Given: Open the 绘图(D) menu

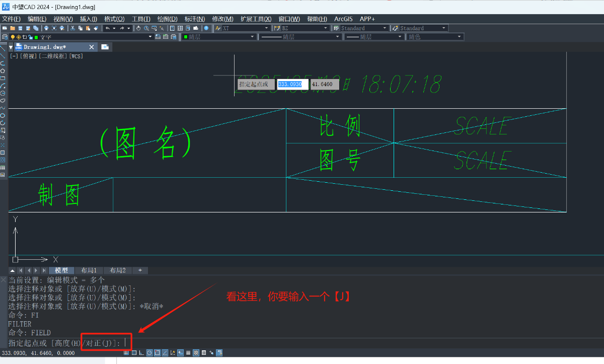Looking at the screenshot, I should point(167,19).
